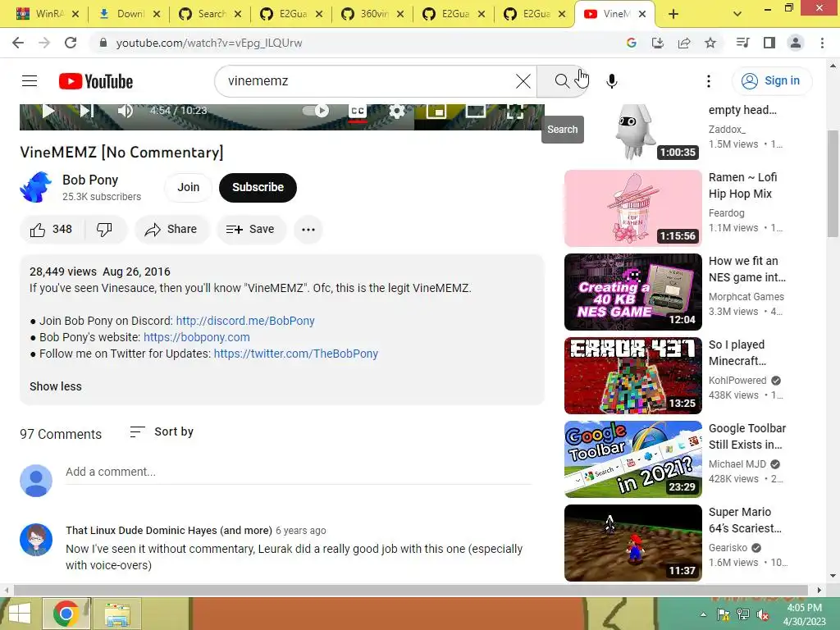Open Bob Pony channel avatar
The image size is (840, 630).
tap(36, 187)
